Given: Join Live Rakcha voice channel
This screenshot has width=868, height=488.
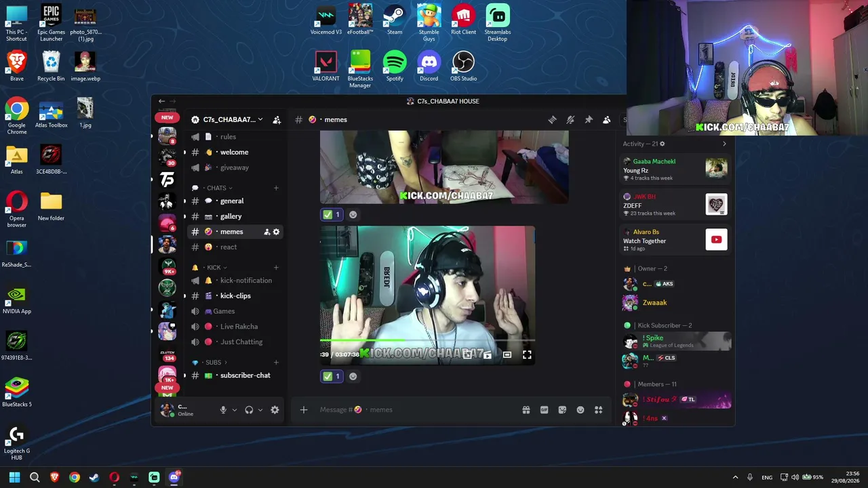Looking at the screenshot, I should click(235, 327).
